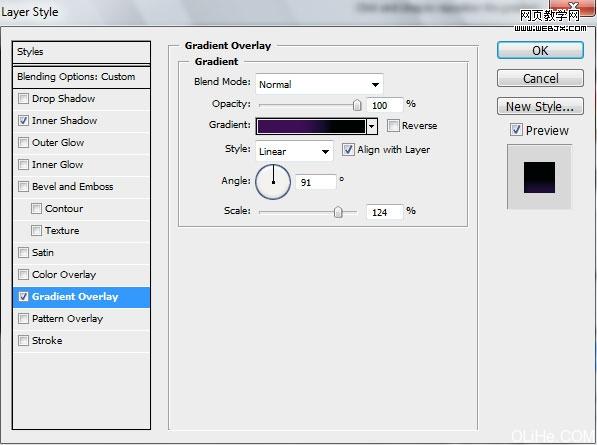The height and width of the screenshot is (445, 597).
Task: Uncheck the Gradient Overlay checkbox
Action: coord(23,297)
